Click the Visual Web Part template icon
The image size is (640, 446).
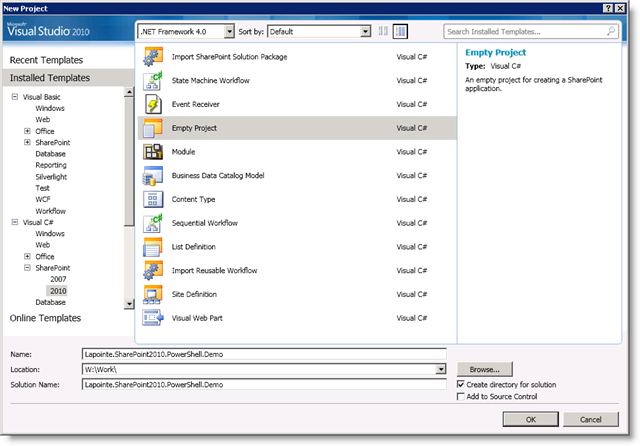point(153,318)
